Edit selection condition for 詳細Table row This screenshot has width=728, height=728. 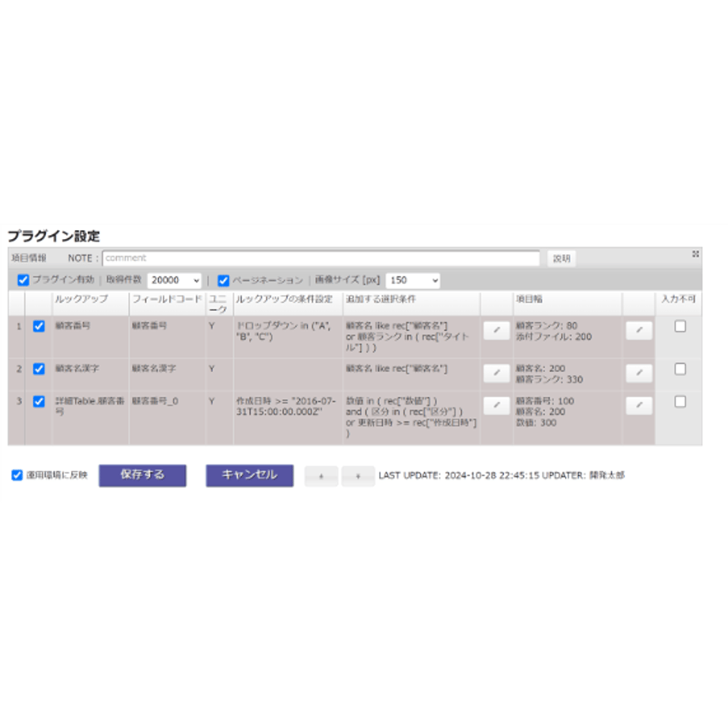pyautogui.click(x=496, y=406)
